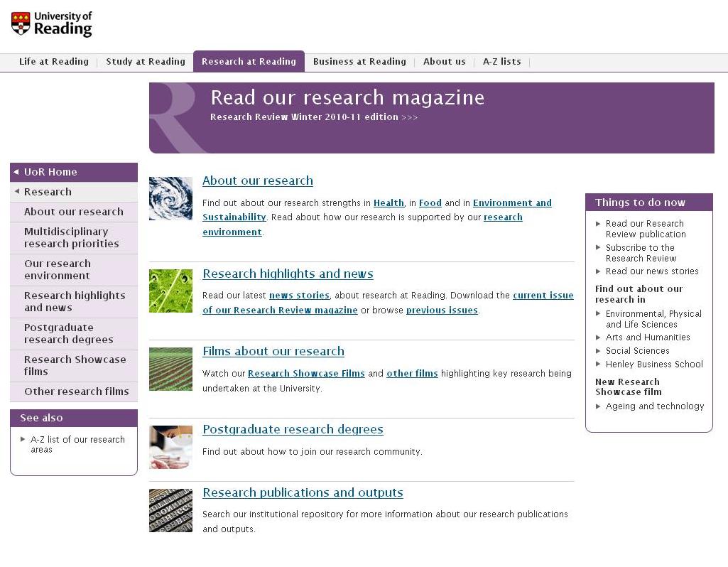Open Other research films in sidebar
728x567 pixels.
(74, 392)
